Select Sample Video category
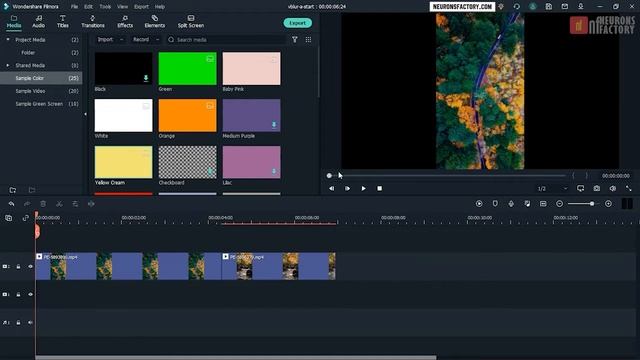The height and width of the screenshot is (360, 640). click(41, 91)
